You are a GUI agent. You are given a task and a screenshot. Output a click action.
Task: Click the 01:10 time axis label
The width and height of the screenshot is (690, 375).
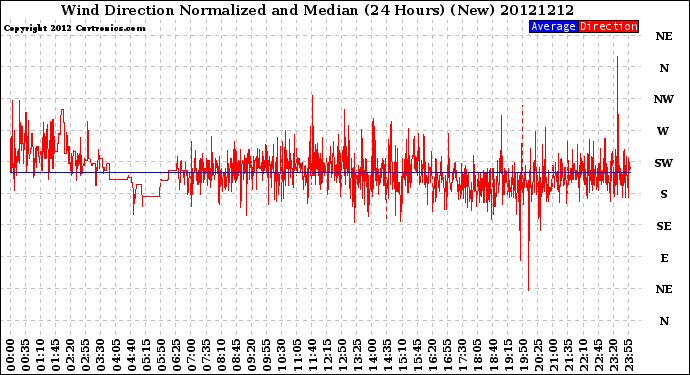tap(40, 355)
